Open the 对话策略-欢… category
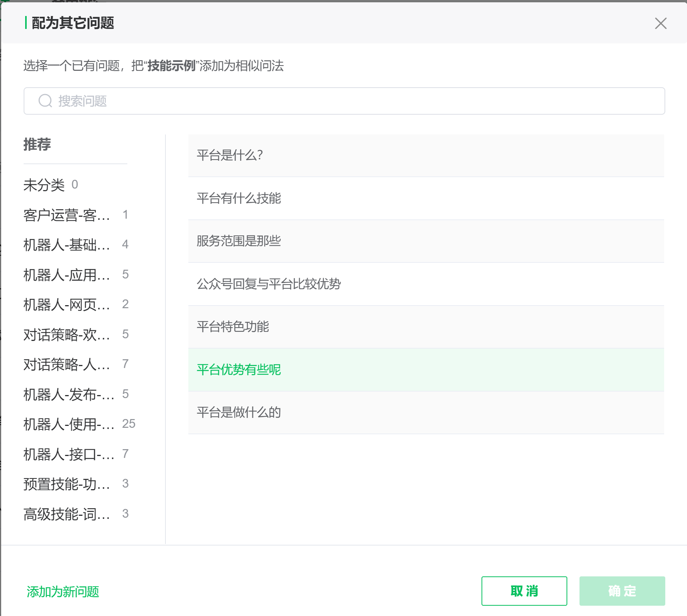687x616 pixels. 67,334
